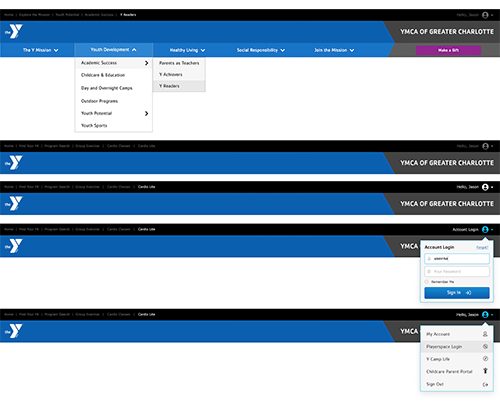
Task: Click into the username input field
Action: pyautogui.click(x=457, y=258)
